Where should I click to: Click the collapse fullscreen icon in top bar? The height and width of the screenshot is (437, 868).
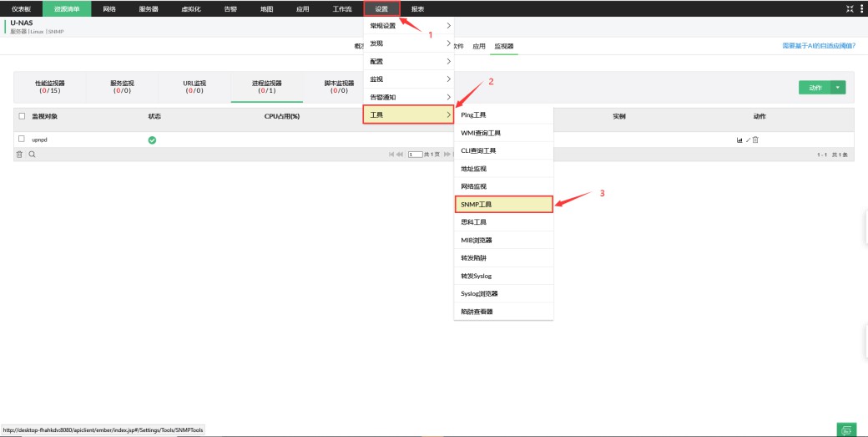(850, 8)
